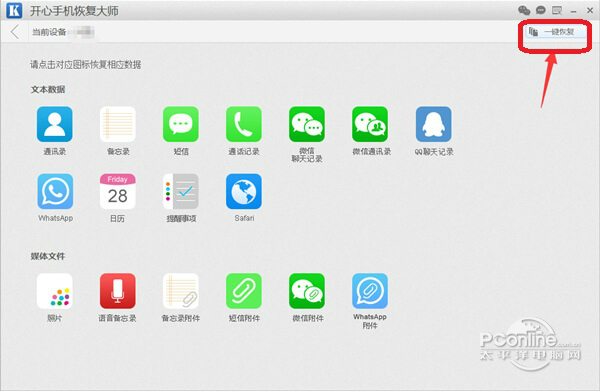Open the 提醒事项 reminders icon
Image resolution: width=600 pixels, height=391 pixels.
(181, 191)
